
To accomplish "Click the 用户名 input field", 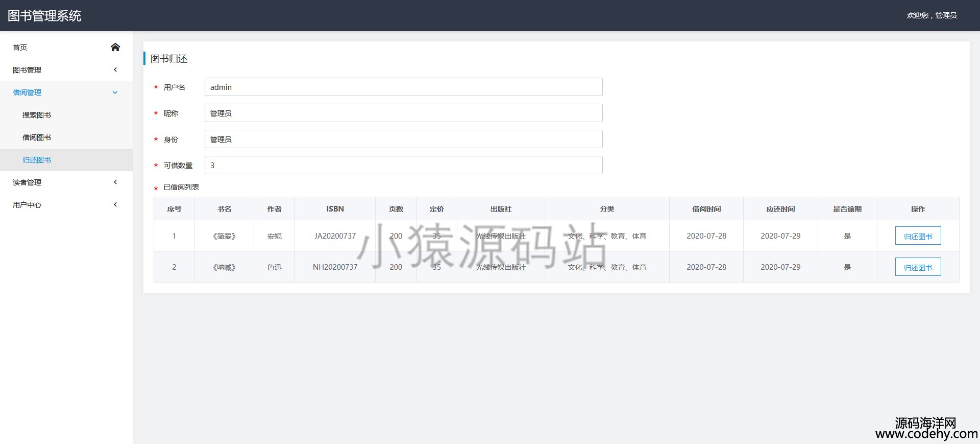I will pos(403,87).
